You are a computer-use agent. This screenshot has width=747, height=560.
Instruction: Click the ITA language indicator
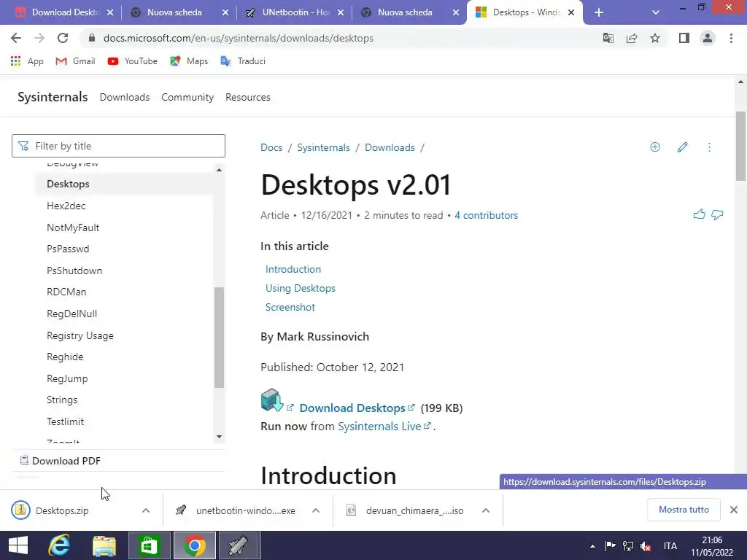670,546
